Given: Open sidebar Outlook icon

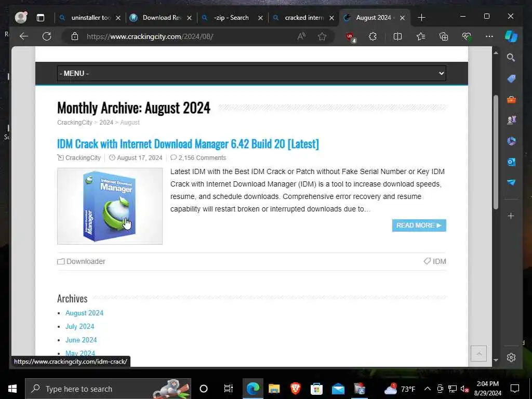Looking at the screenshot, I should click(x=511, y=162).
